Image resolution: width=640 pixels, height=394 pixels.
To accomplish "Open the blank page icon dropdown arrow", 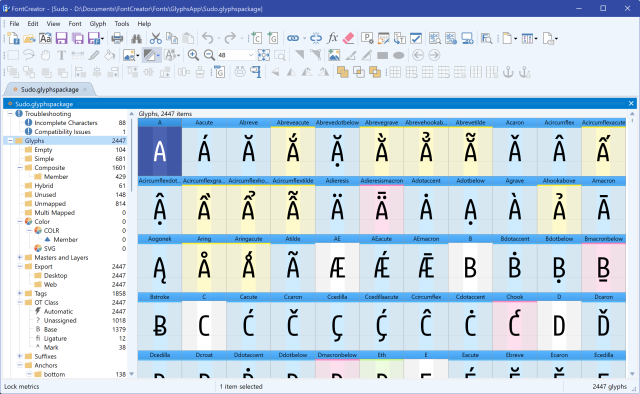I will coord(516,39).
